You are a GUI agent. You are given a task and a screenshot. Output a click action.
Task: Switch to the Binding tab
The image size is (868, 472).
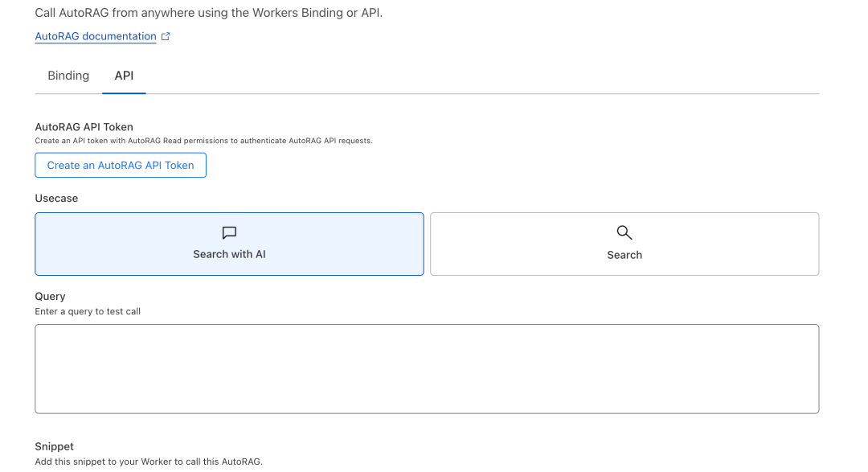68,76
